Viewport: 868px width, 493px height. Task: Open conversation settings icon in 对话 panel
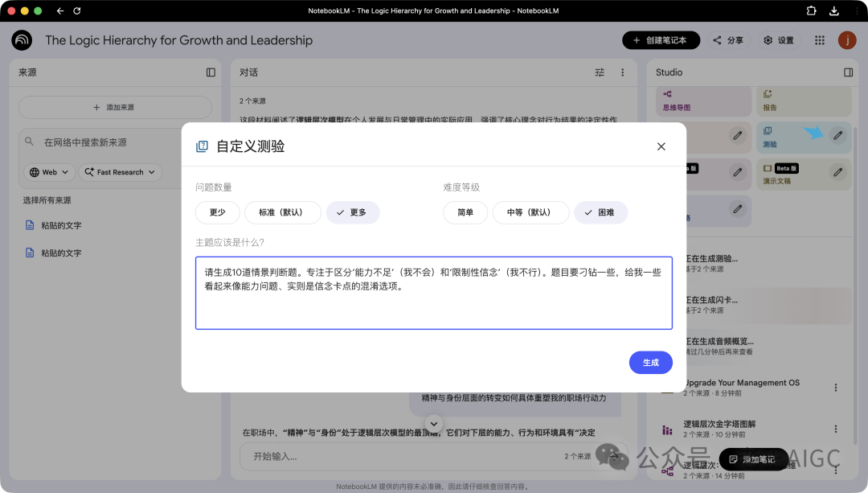pyautogui.click(x=600, y=72)
